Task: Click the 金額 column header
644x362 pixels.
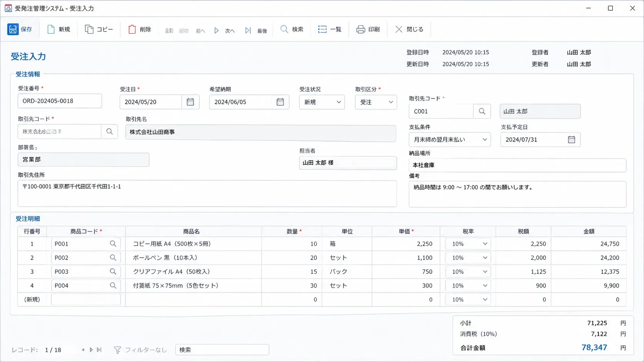Action: click(x=589, y=231)
